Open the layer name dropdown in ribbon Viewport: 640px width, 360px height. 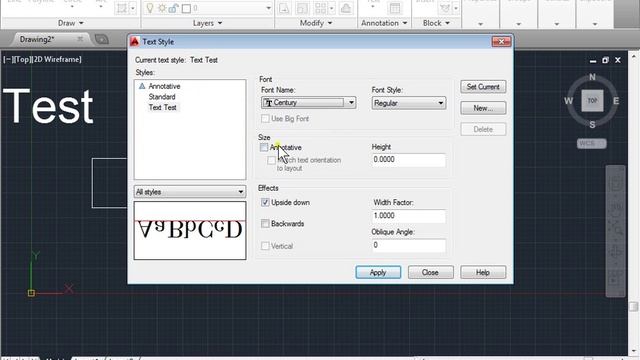268,8
